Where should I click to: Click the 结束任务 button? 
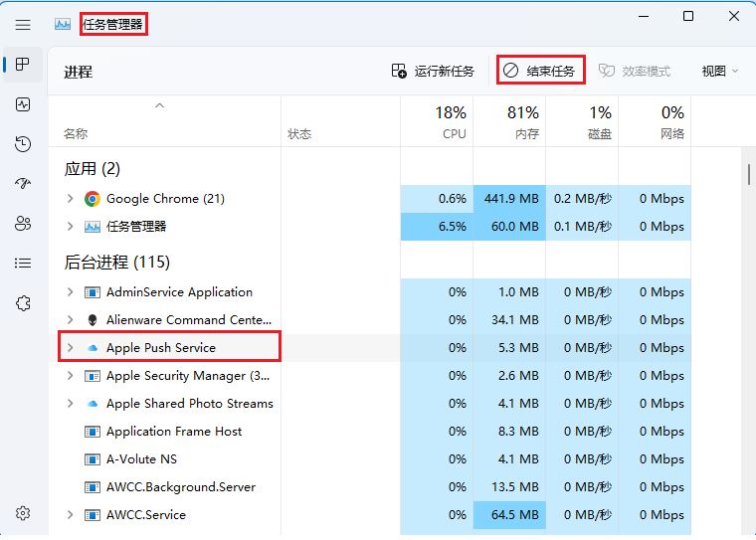(539, 72)
